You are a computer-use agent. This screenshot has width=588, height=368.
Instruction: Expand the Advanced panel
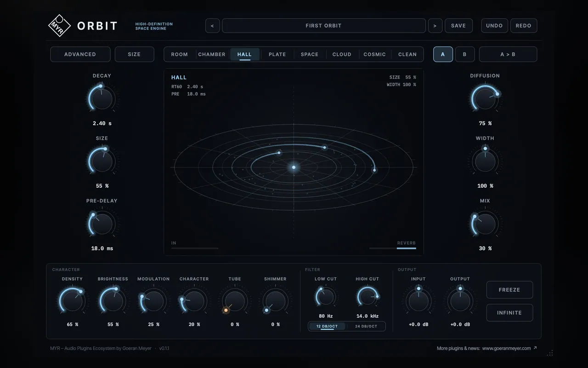(80, 54)
